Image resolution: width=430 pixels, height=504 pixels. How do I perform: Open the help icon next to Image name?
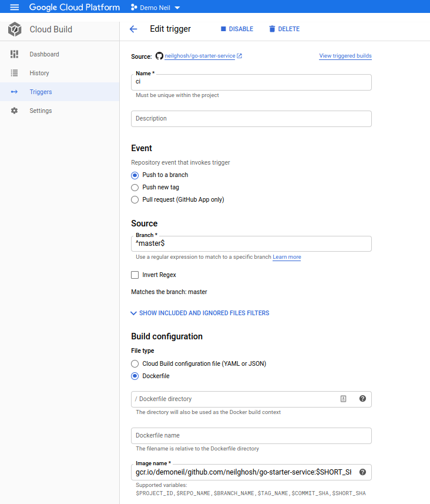pyautogui.click(x=362, y=472)
